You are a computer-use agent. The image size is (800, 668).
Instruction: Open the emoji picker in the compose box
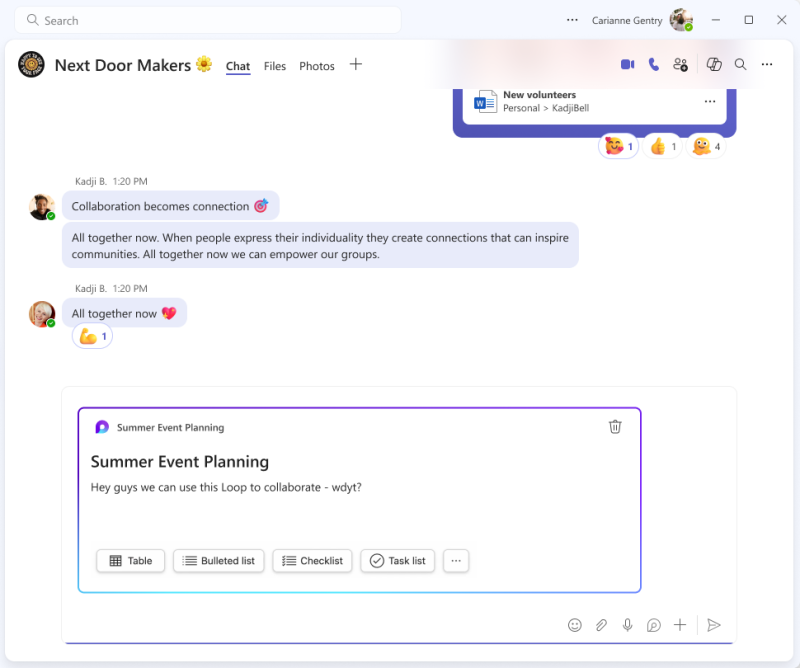coord(575,625)
